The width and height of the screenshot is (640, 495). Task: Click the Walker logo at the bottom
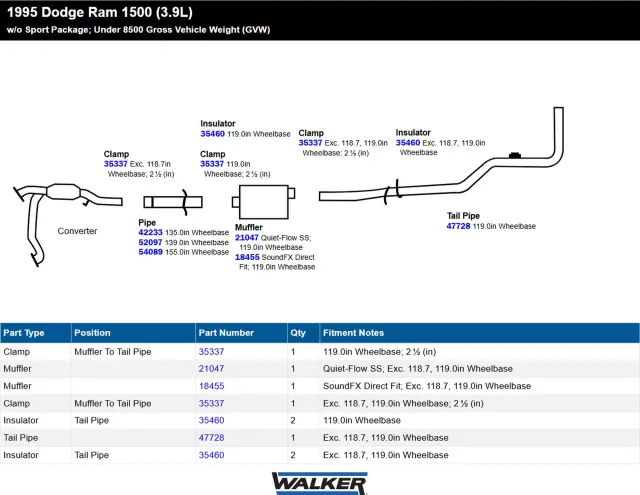pyautogui.click(x=320, y=484)
